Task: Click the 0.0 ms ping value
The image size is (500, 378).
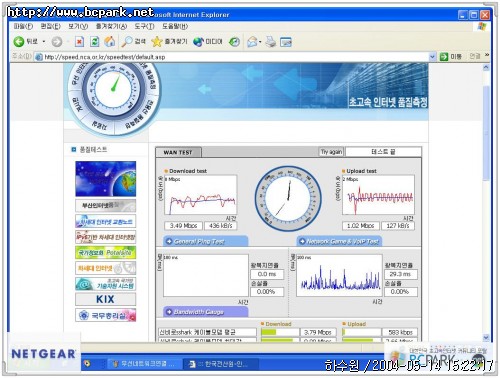Action: (267, 274)
